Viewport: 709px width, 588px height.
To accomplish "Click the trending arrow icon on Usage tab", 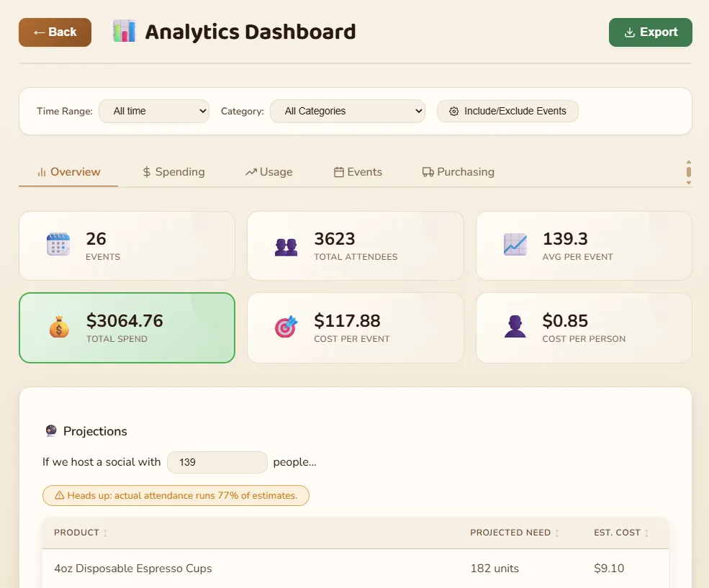I will pyautogui.click(x=251, y=172).
